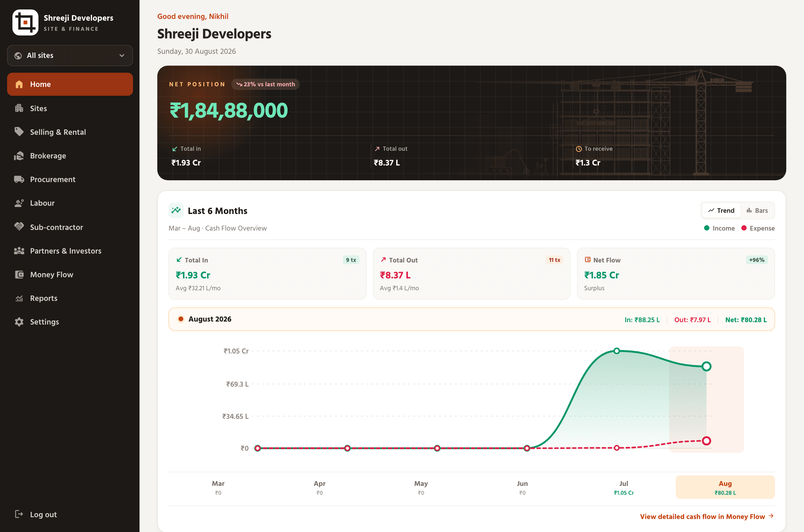The height and width of the screenshot is (532, 804).
Task: Click the 23% vs last month badge
Action: (x=265, y=85)
